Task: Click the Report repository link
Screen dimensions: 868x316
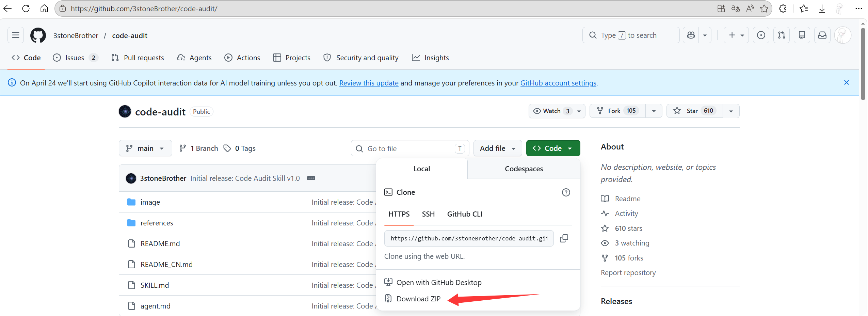Action: [628, 273]
